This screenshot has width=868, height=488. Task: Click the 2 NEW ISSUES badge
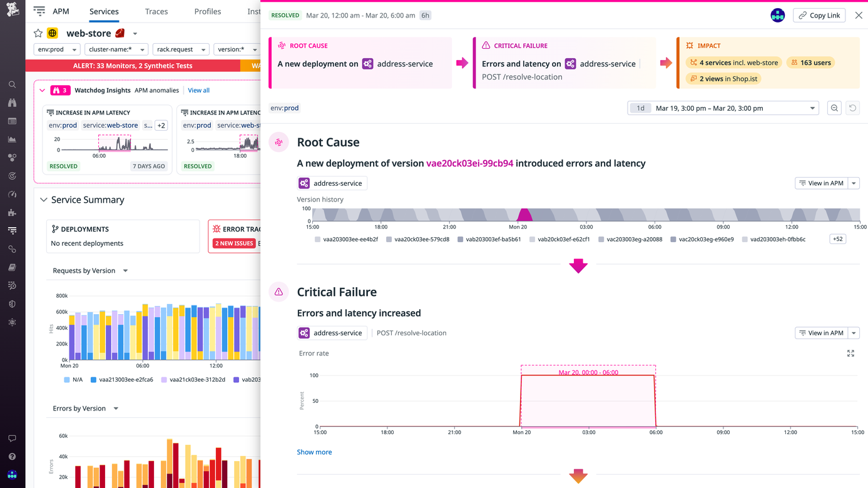(233, 243)
